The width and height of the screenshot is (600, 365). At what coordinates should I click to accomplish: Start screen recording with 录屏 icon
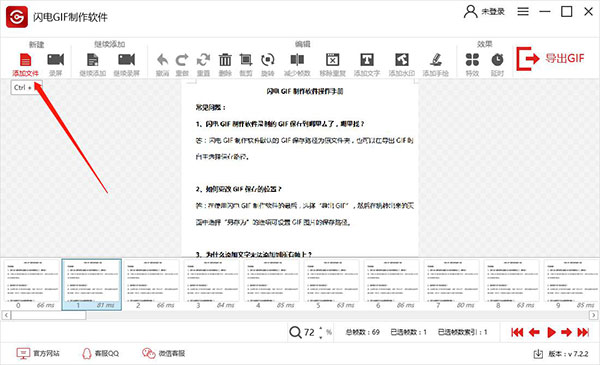55,60
